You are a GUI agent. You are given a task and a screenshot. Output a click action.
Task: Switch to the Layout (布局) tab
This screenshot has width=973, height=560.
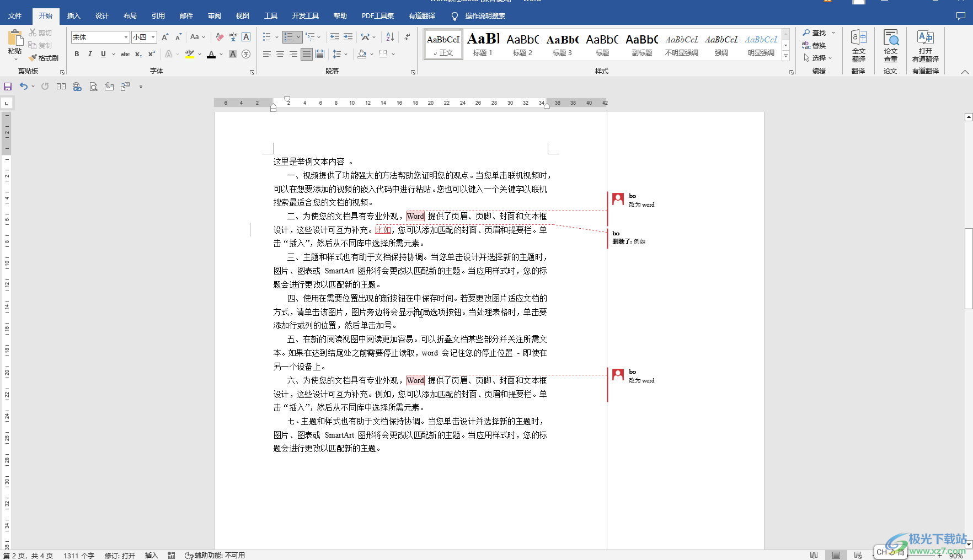pos(130,16)
